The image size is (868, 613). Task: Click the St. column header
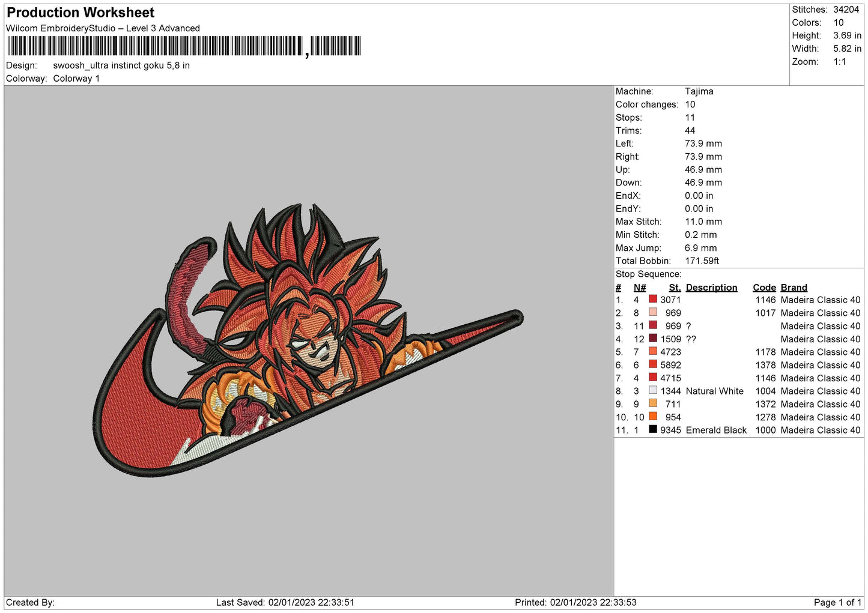pos(675,288)
